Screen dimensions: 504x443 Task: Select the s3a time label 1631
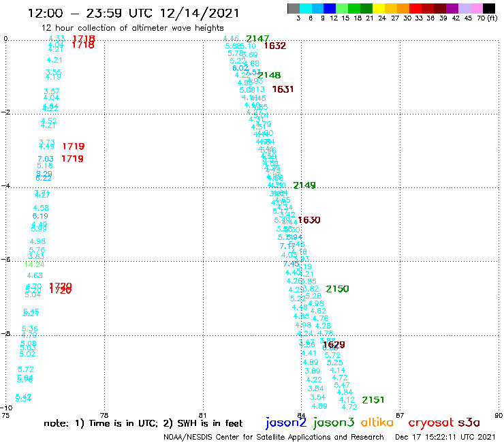(x=283, y=89)
